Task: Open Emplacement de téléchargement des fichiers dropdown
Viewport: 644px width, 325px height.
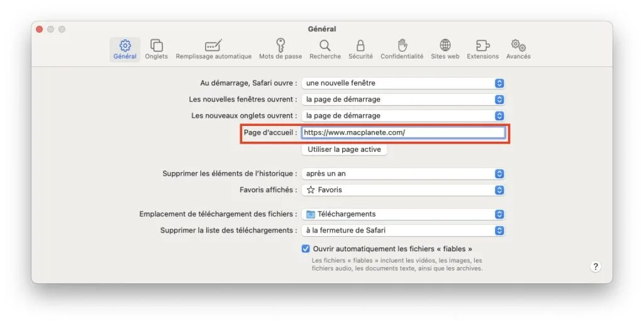Action: pyautogui.click(x=403, y=214)
